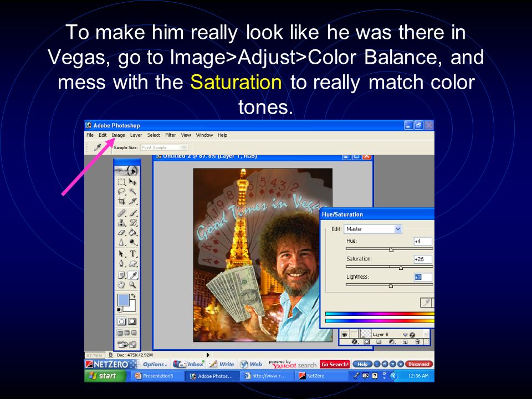Click the add layer mask icon
Image resolution: width=532 pixels, height=399 pixels.
(366, 342)
